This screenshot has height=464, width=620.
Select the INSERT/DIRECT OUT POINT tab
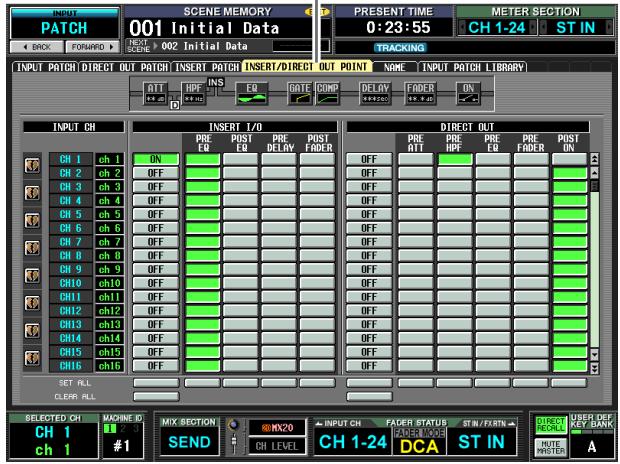tap(306, 67)
